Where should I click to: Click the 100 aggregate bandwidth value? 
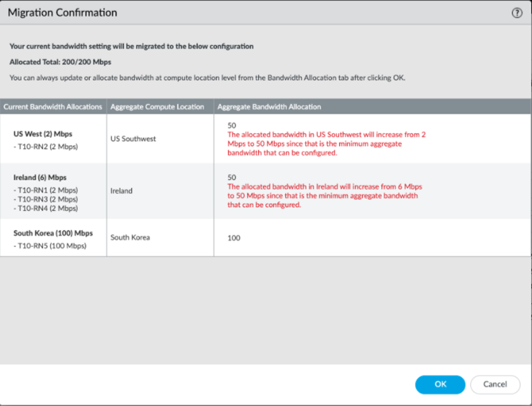click(x=234, y=238)
